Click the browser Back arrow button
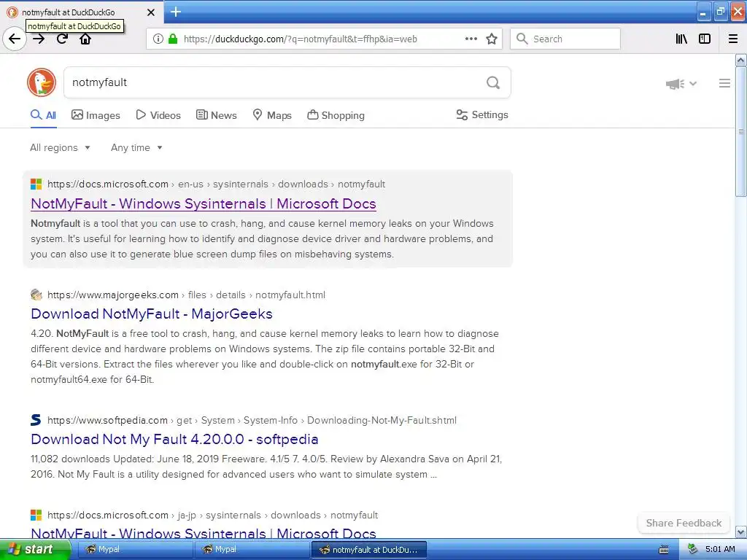 [15, 39]
